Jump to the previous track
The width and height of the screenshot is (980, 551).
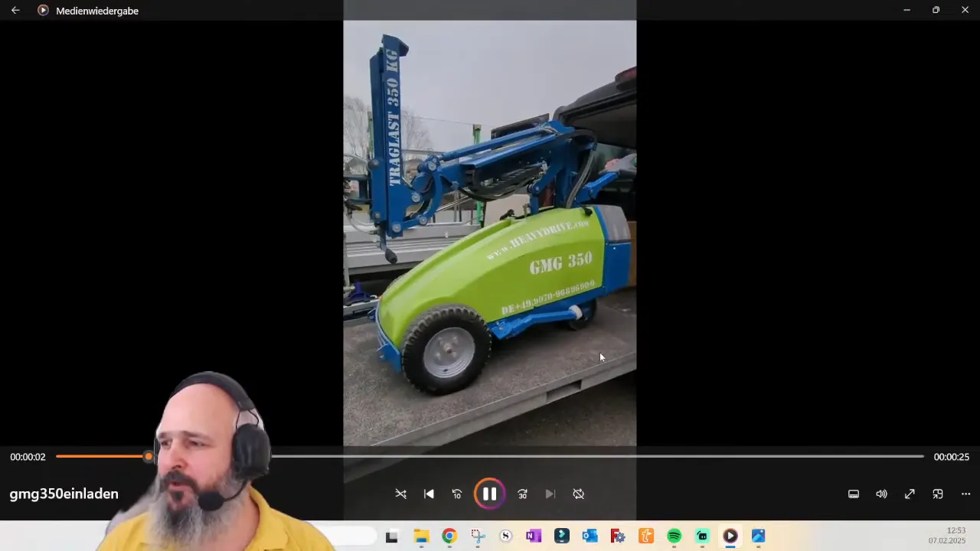coord(429,494)
